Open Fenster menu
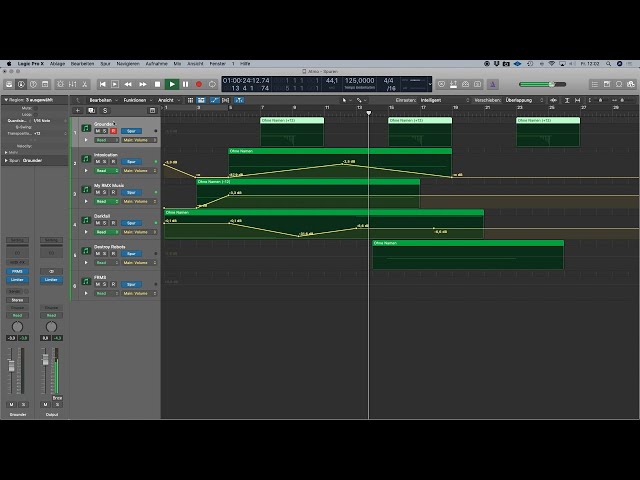The width and height of the screenshot is (640, 480). click(218, 64)
